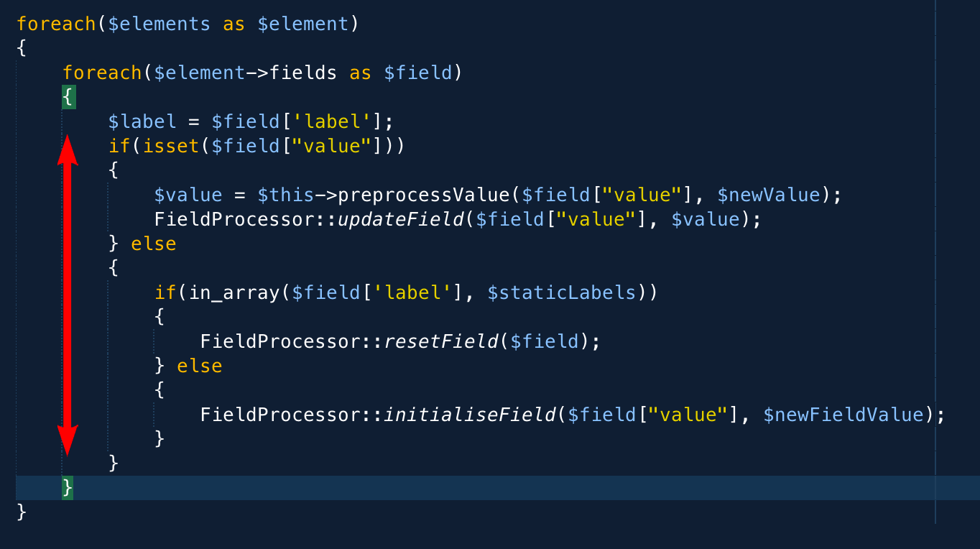Screen dimensions: 980x549
Task: Click the isset keyword
Action: point(171,146)
